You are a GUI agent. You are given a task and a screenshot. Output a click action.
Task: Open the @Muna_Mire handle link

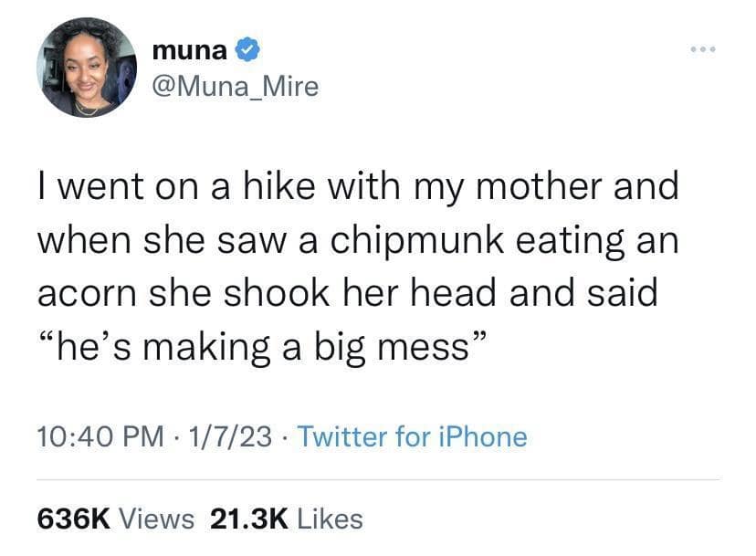236,86
